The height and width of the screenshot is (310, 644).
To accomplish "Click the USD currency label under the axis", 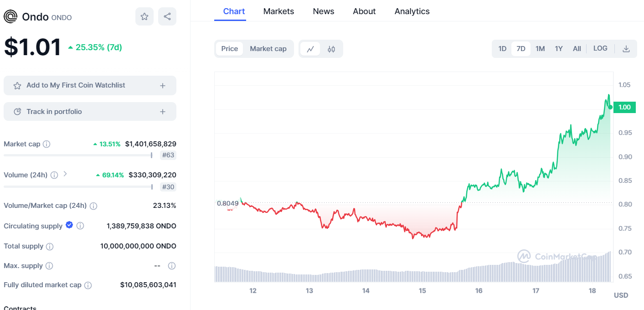I will pyautogui.click(x=621, y=295).
